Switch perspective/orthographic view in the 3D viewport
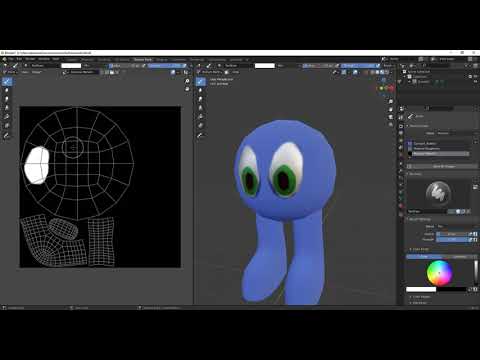This screenshot has height=360, width=480. click(x=391, y=125)
